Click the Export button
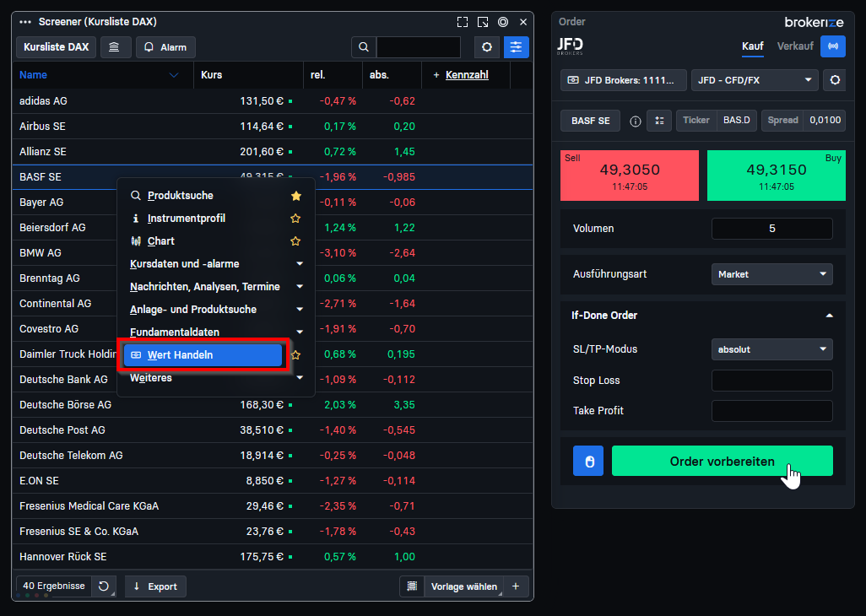Image resolution: width=866 pixels, height=616 pixels. pyautogui.click(x=155, y=586)
